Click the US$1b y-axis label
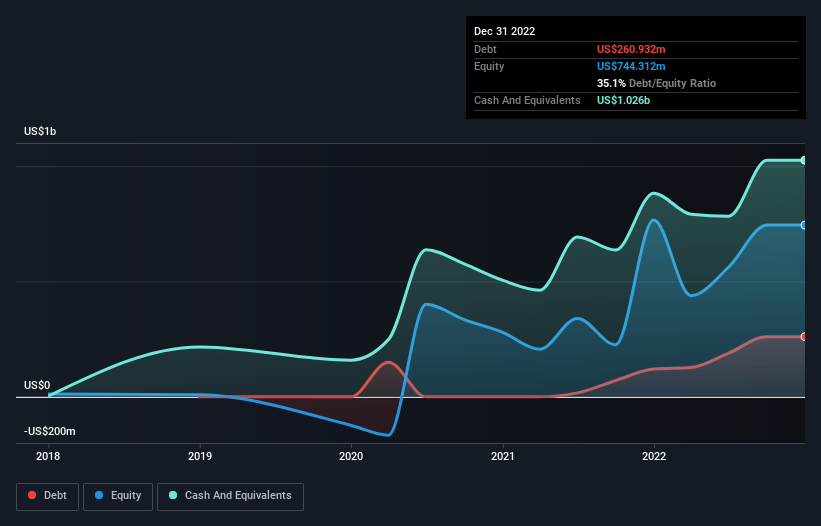 pos(40,131)
